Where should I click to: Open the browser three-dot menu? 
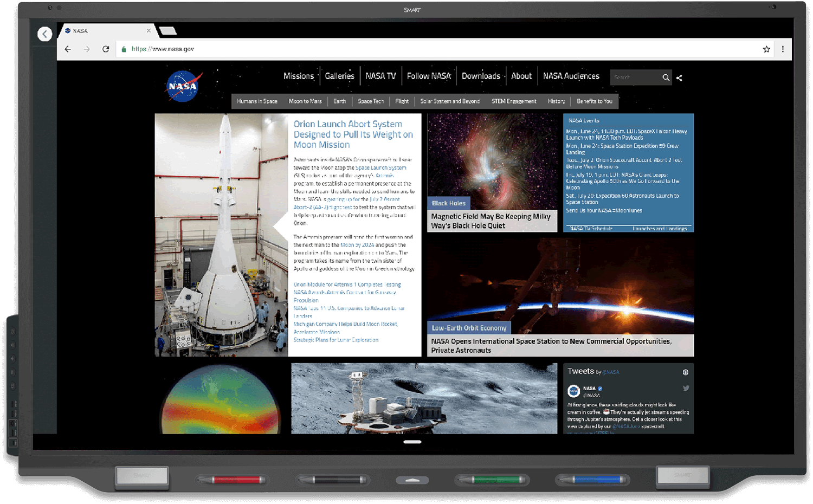coord(783,49)
